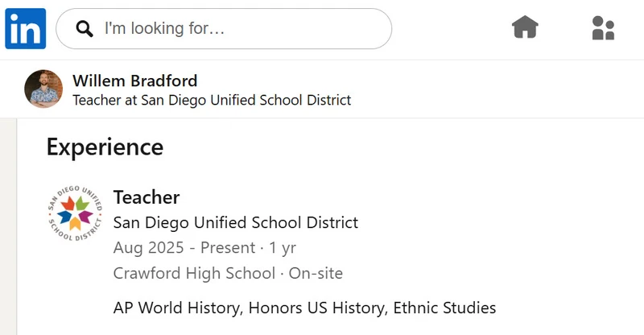Click the 1 yr duration text
The height and width of the screenshot is (335, 644).
tap(283, 248)
